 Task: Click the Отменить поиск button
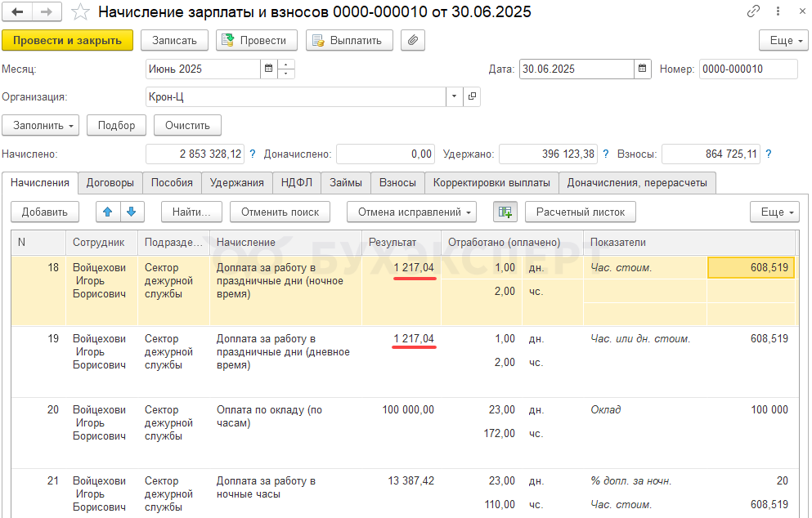coord(280,212)
